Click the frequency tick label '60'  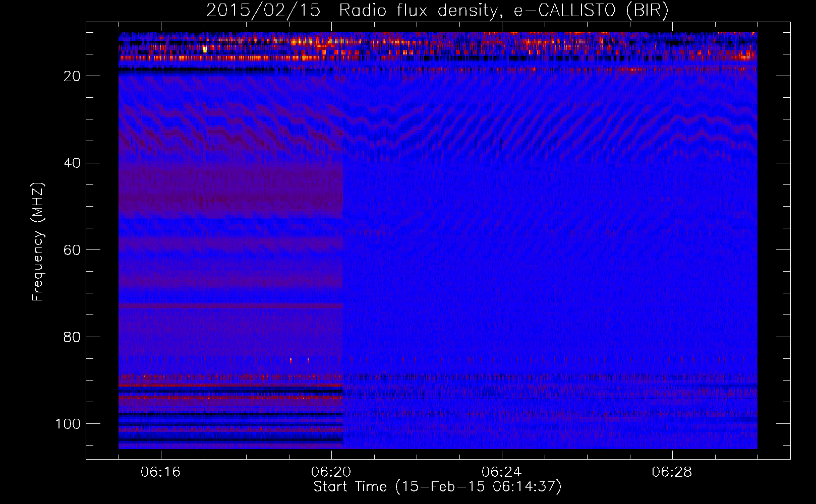point(72,250)
